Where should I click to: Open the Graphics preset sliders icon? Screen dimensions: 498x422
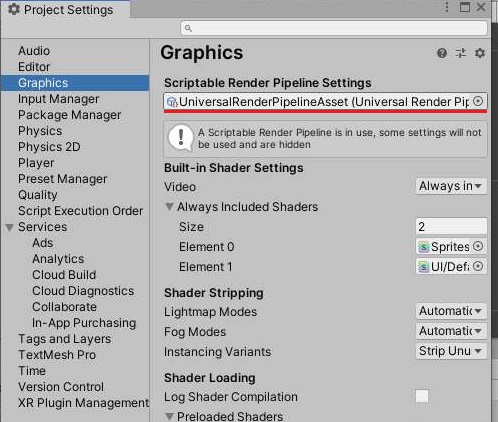coord(461,53)
